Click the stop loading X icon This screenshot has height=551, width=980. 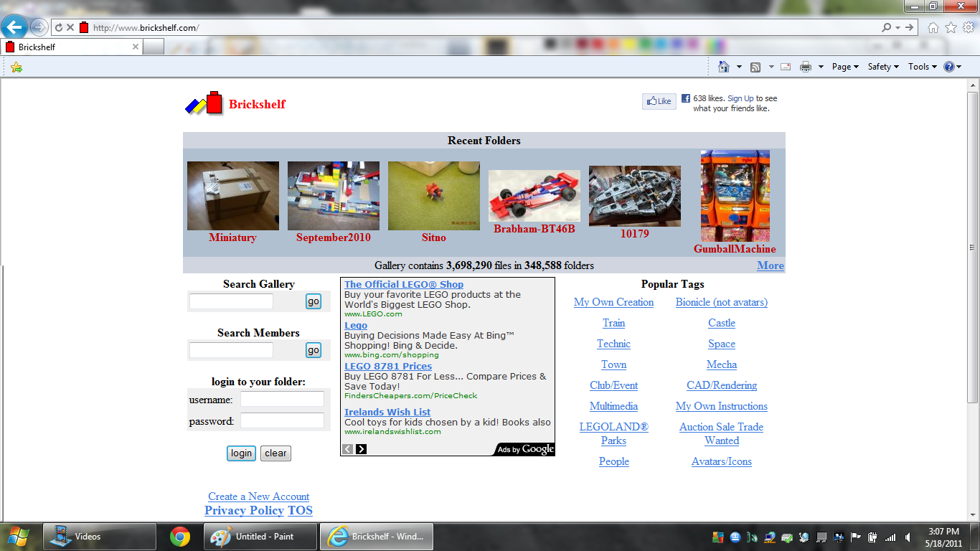coord(70,28)
